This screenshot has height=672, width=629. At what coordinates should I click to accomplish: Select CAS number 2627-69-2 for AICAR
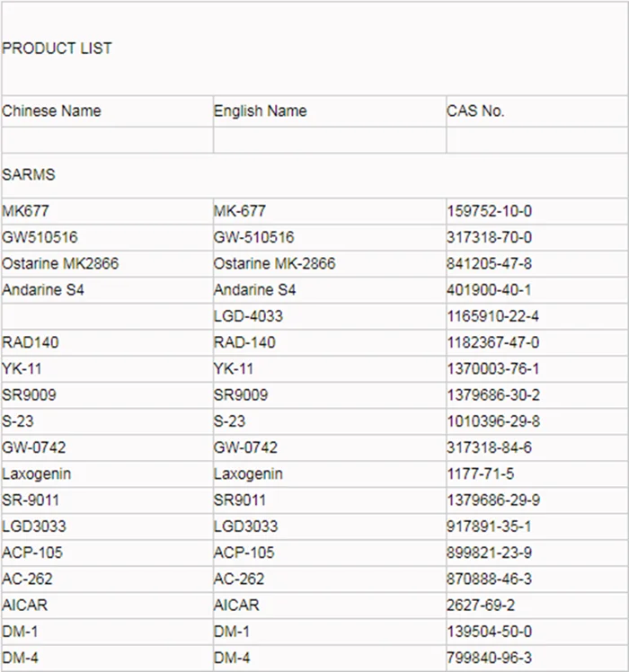point(483,606)
